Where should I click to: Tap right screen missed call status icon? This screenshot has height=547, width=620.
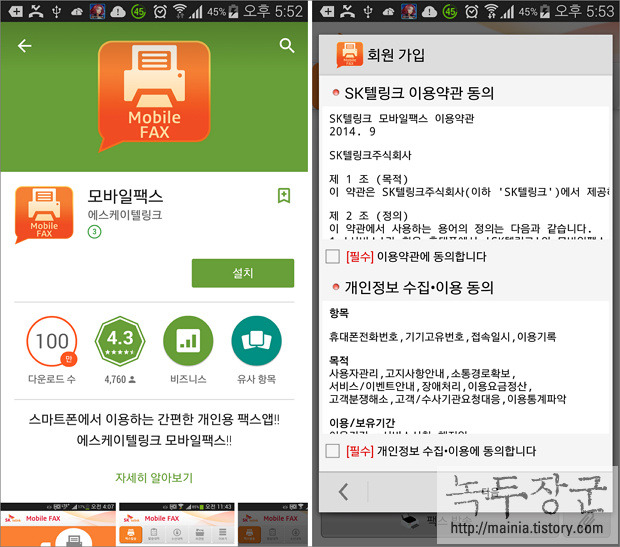348,11
